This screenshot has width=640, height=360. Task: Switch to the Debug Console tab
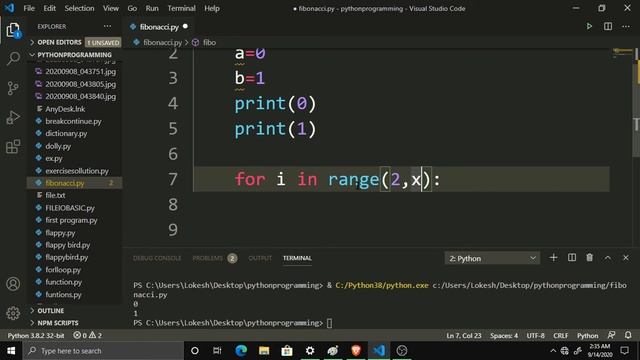[157, 258]
